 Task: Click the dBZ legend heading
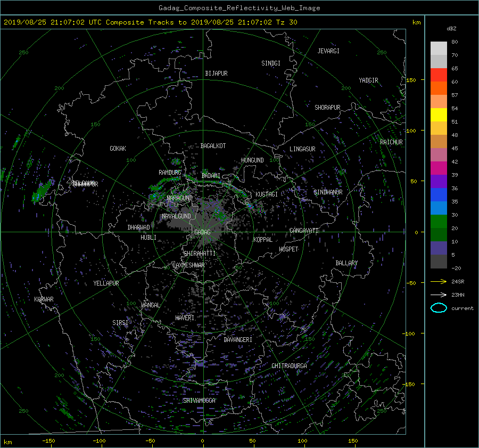click(x=451, y=28)
